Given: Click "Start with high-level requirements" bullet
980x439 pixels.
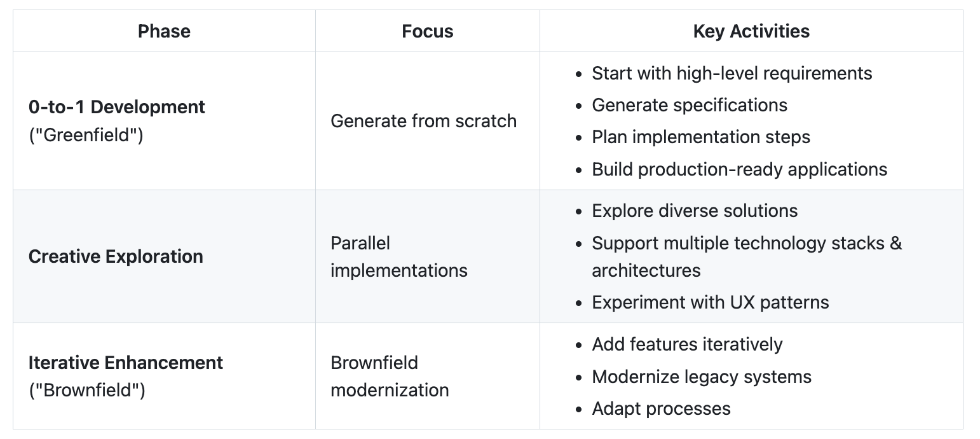Looking at the screenshot, I should tap(732, 73).
